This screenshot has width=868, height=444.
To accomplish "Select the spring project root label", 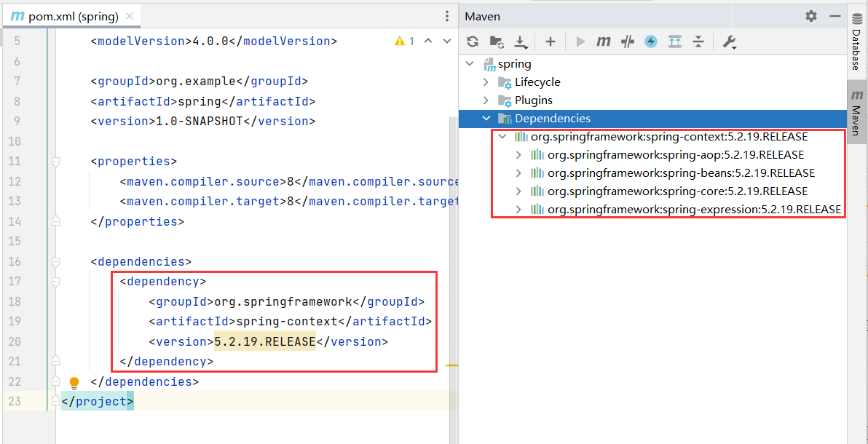I will pos(514,64).
